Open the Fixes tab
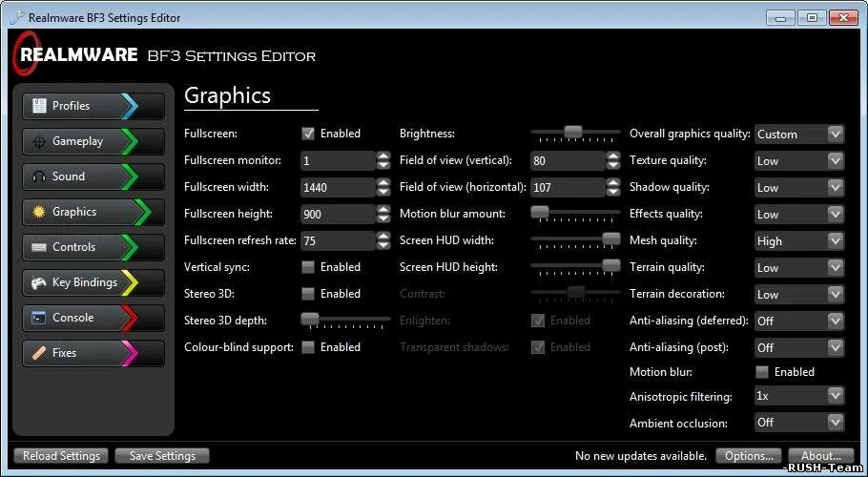 (93, 354)
